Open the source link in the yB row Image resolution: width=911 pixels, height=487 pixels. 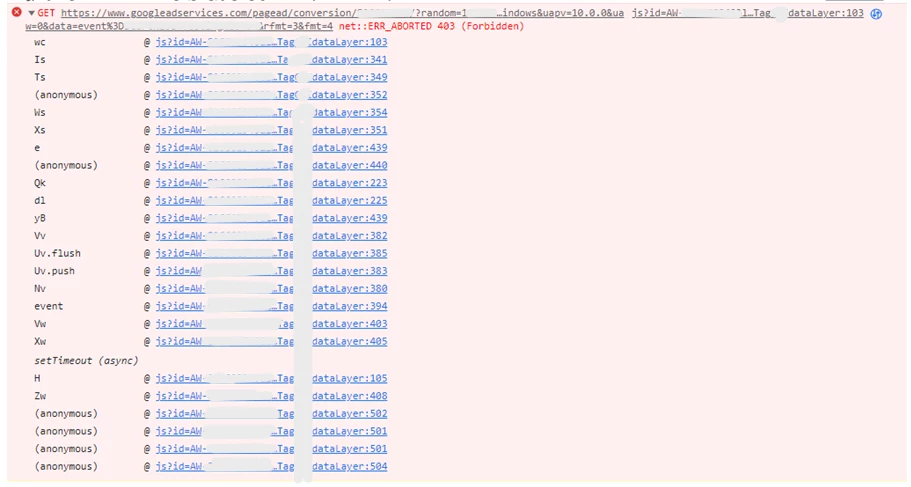click(x=271, y=218)
